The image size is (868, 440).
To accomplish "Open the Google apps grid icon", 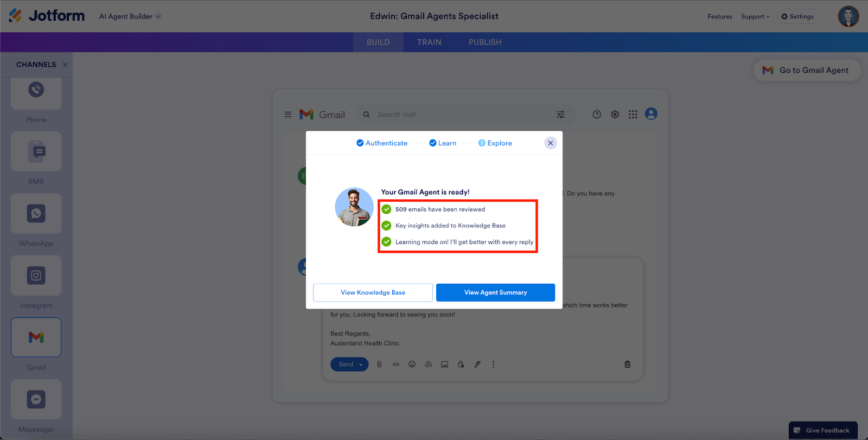I will 633,114.
